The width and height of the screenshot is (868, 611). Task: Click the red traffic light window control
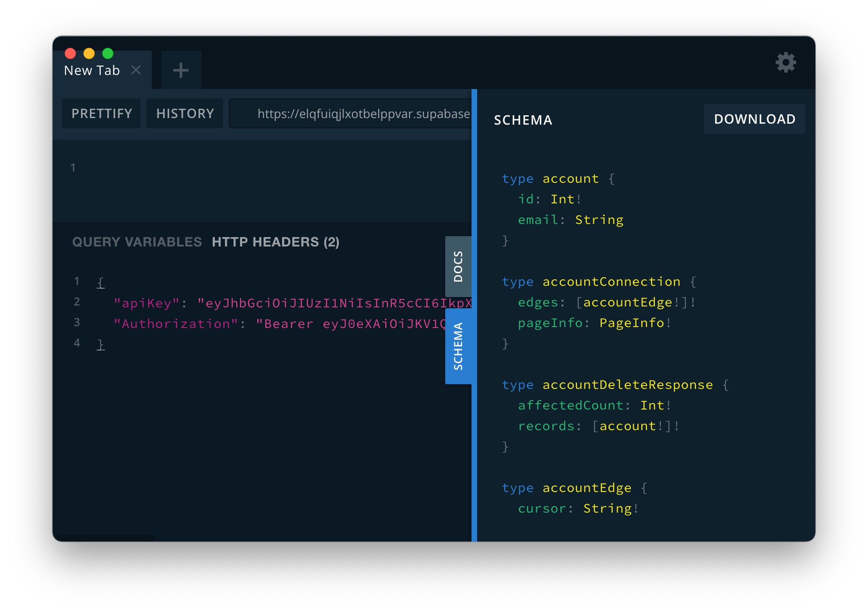coord(70,53)
